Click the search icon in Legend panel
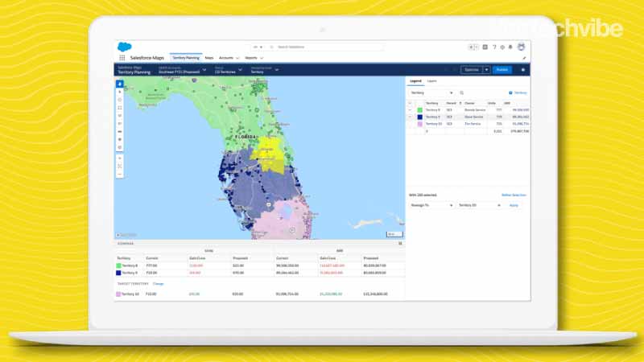Viewport: 644px width, 362px height. point(461,93)
